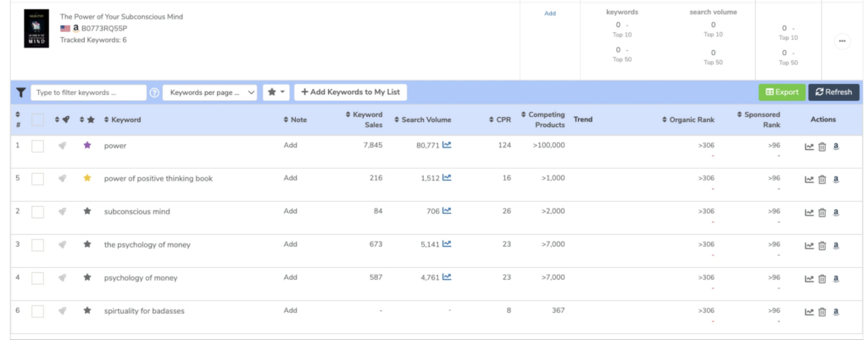
Task: Select the 'subconscious mind' row checkbox
Action: pos(37,212)
